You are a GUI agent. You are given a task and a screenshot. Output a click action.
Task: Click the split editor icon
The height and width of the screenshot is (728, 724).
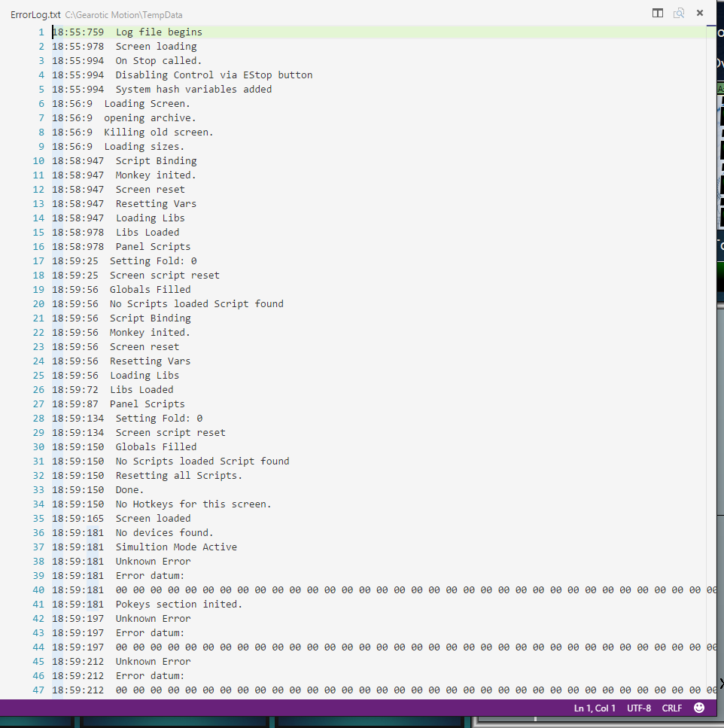point(658,13)
